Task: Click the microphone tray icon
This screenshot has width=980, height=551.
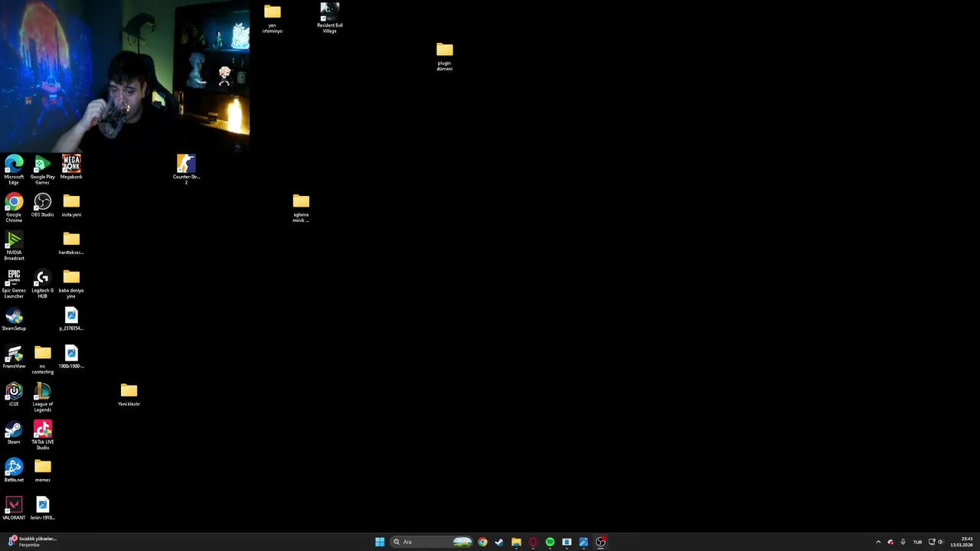Action: click(903, 542)
